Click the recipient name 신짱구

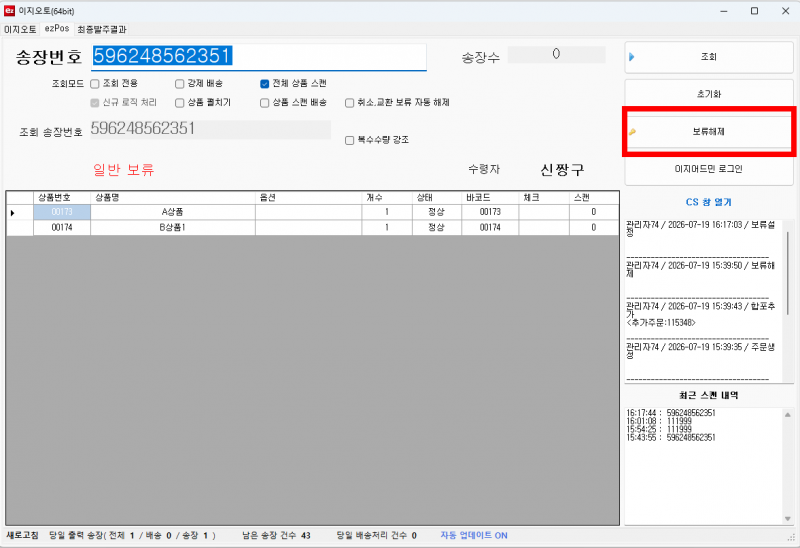click(562, 169)
